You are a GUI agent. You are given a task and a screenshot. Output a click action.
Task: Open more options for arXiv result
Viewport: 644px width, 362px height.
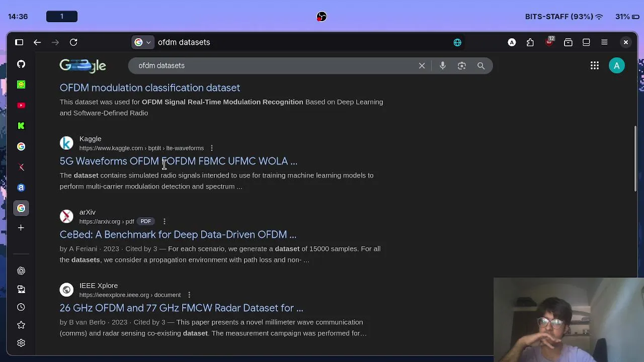pyautogui.click(x=164, y=221)
